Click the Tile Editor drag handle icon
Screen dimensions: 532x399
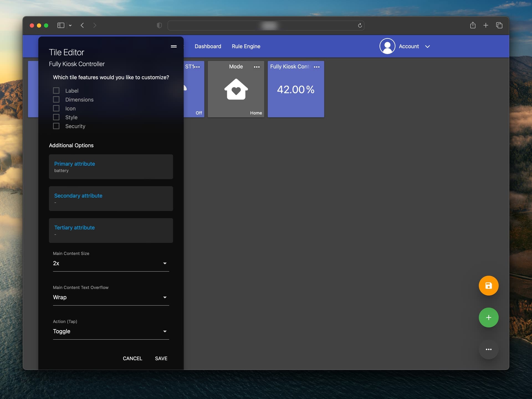(x=174, y=46)
